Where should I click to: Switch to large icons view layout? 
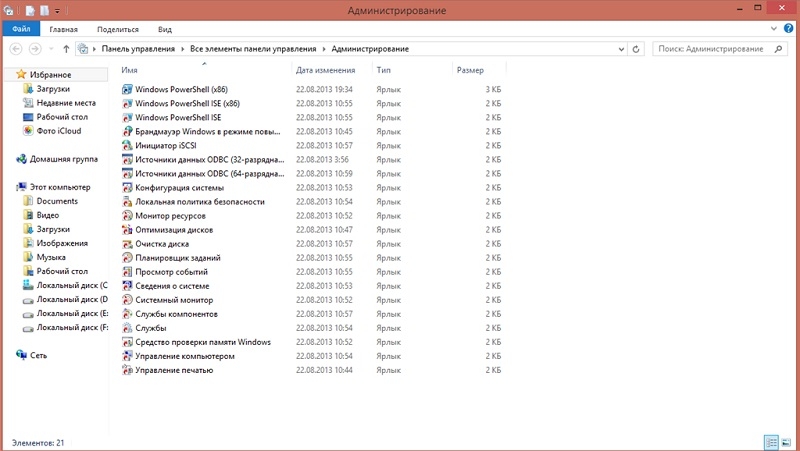click(786, 442)
